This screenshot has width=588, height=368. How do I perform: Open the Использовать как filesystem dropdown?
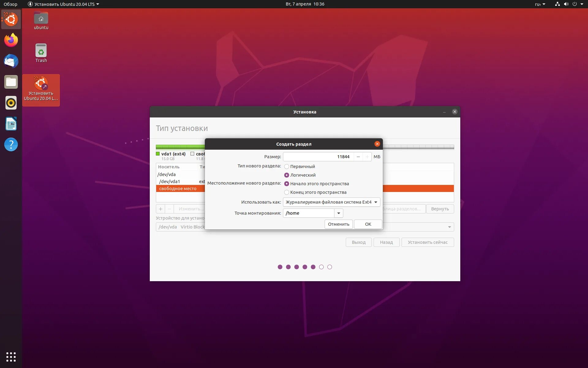[x=332, y=202]
